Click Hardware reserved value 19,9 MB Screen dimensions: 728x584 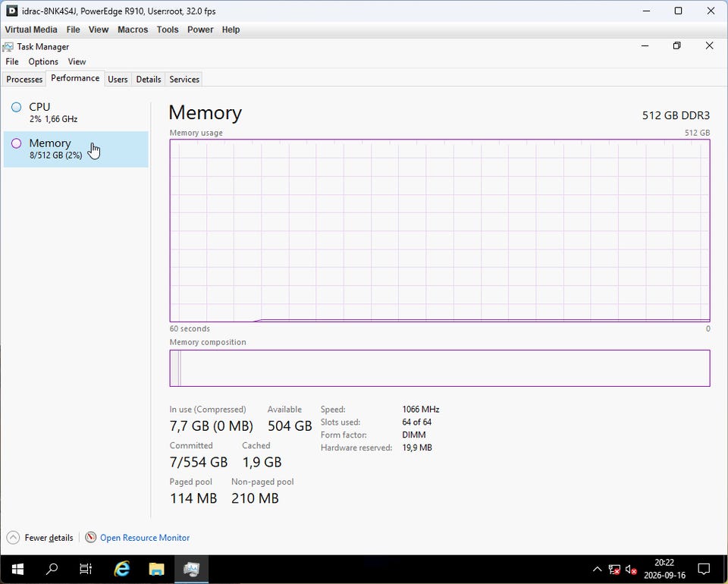[417, 447]
